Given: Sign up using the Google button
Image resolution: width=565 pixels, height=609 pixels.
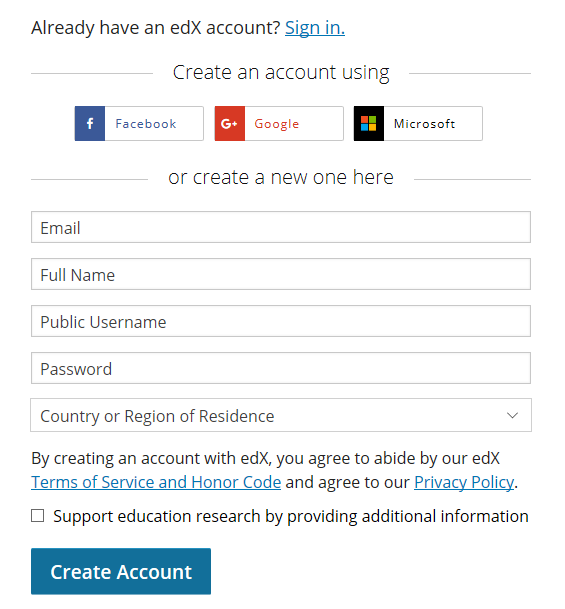Looking at the screenshot, I should tap(279, 124).
